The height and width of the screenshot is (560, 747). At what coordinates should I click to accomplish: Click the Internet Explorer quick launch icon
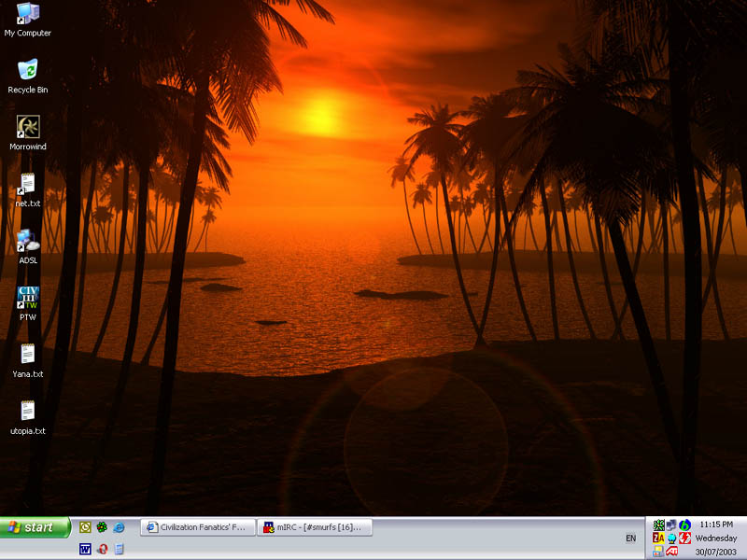click(119, 527)
